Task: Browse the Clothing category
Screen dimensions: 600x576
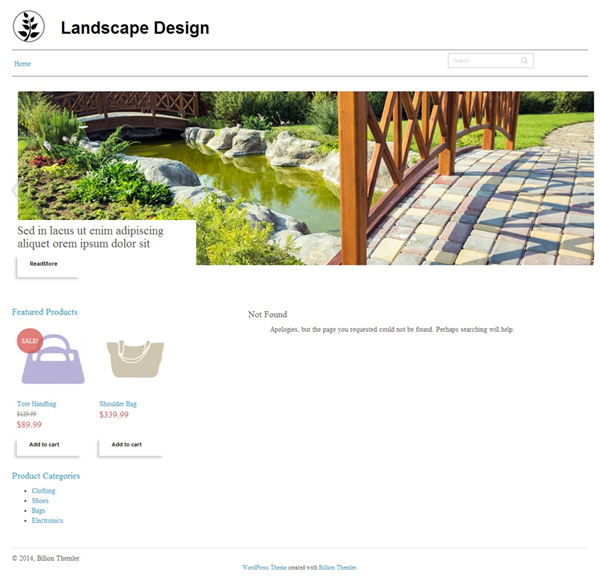Action: point(43,491)
